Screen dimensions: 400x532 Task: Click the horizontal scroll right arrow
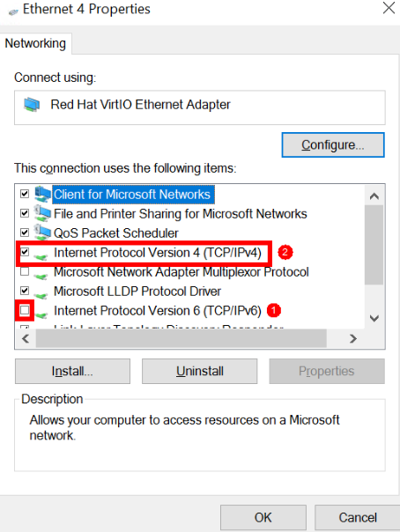pyautogui.click(x=353, y=338)
